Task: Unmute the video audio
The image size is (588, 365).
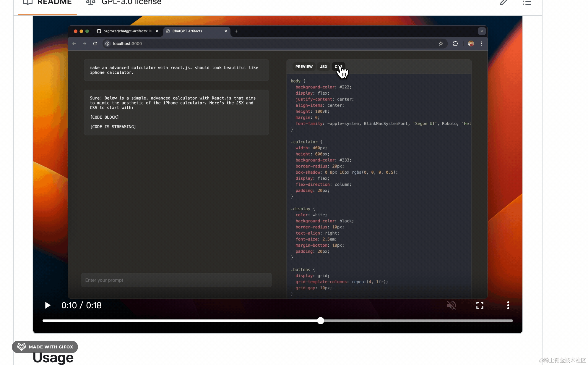Action: [x=451, y=305]
